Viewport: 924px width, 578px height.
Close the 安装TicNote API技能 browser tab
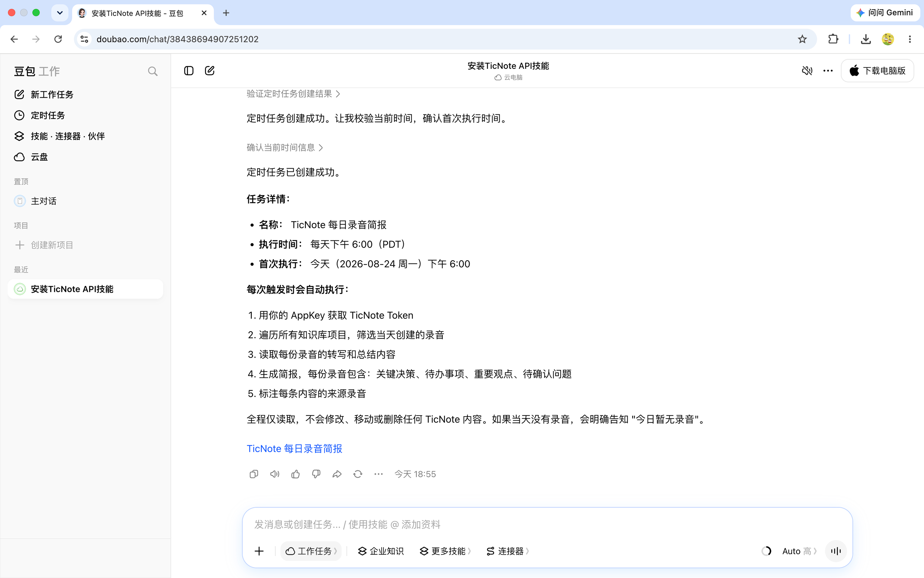[x=204, y=13]
